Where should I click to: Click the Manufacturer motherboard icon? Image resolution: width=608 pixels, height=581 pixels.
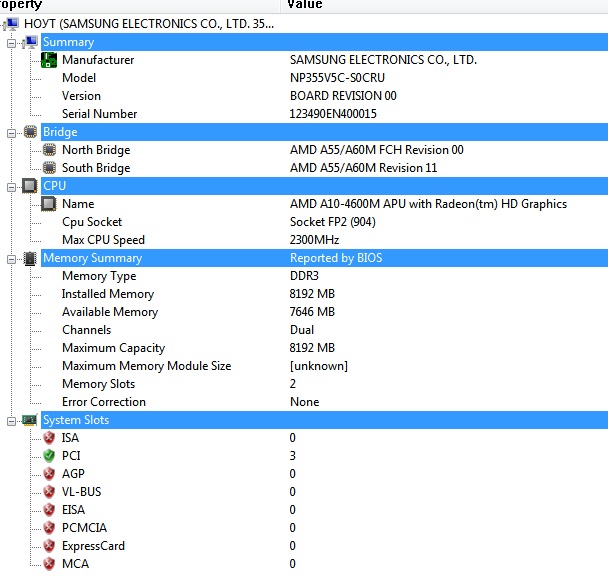click(49, 60)
